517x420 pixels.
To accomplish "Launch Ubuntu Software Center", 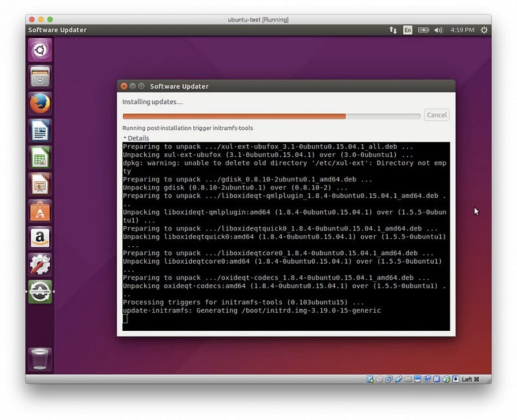I will point(40,211).
